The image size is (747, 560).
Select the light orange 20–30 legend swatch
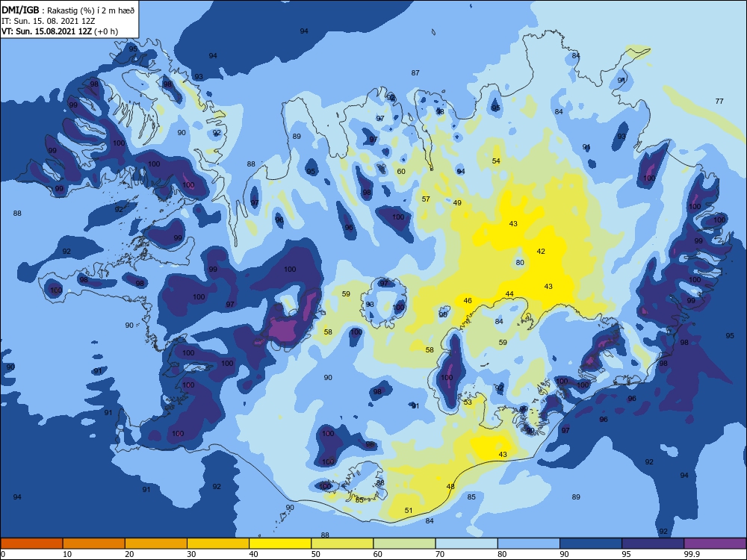[156, 544]
